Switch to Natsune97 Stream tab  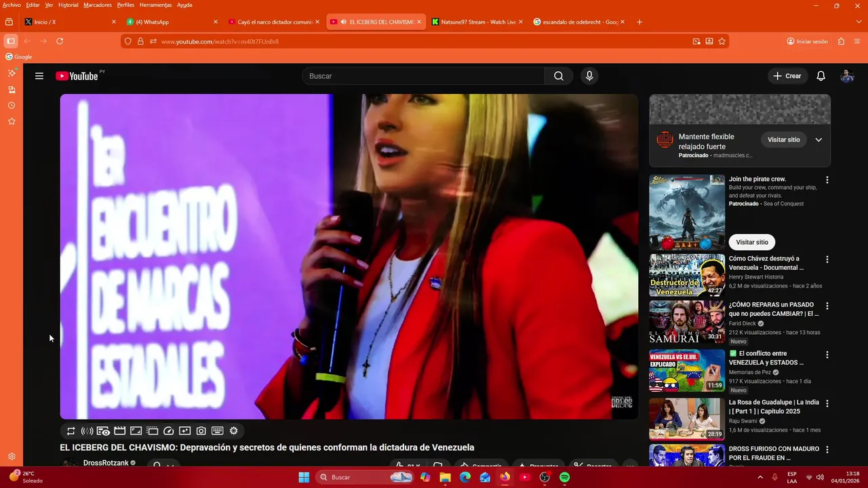coord(477,22)
